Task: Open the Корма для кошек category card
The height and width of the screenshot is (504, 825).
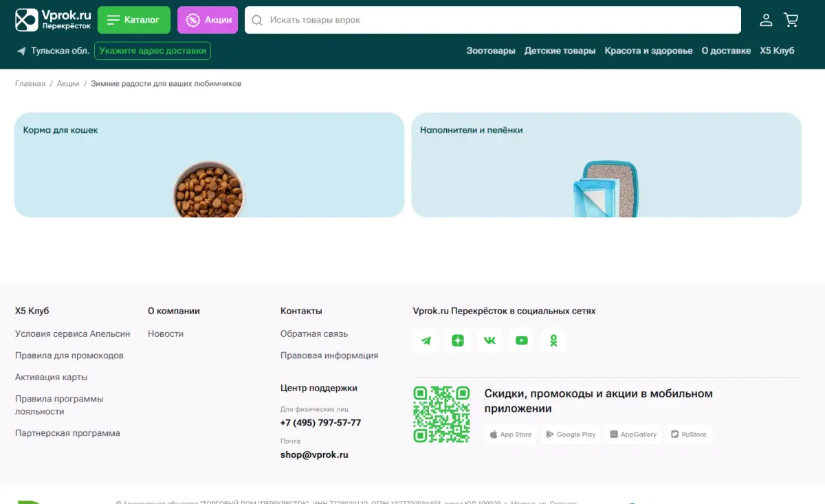Action: pyautogui.click(x=210, y=165)
